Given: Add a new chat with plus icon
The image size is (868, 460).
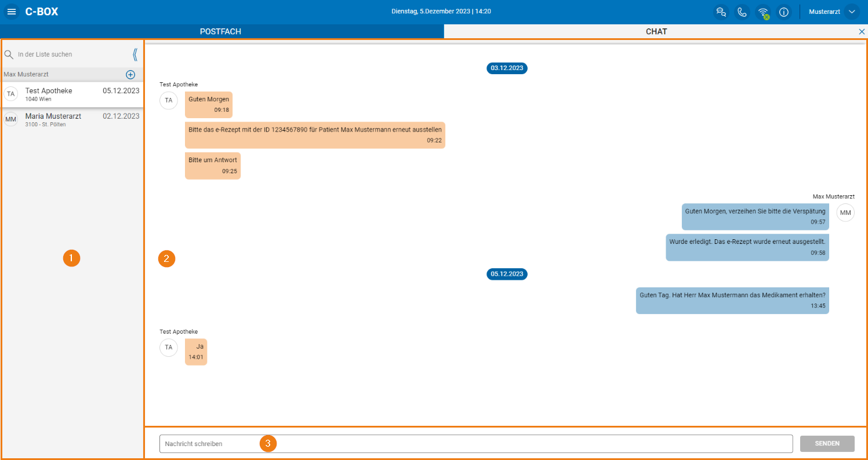Looking at the screenshot, I should (130, 75).
